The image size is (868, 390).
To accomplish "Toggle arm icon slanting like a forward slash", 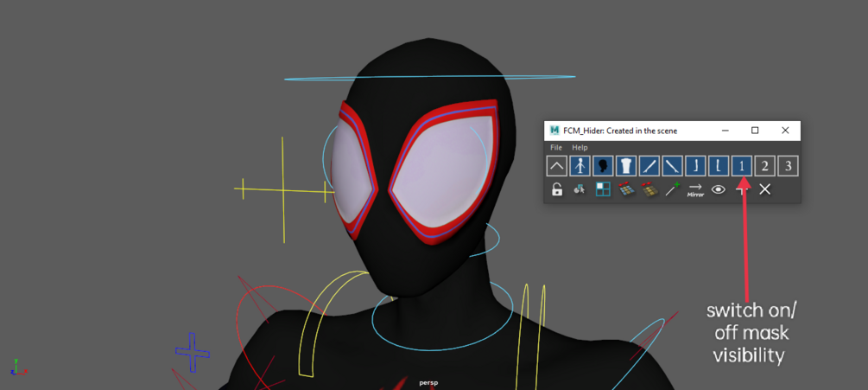I will coord(649,166).
